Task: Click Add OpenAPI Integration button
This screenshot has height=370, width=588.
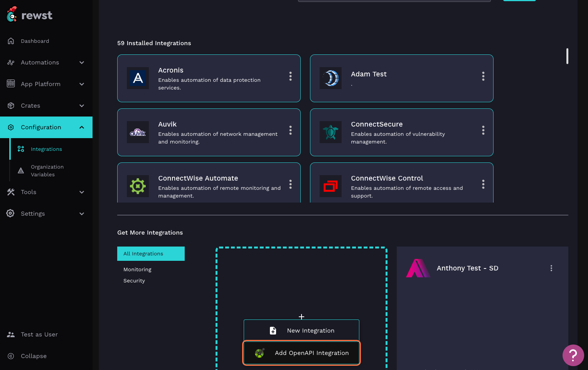Action: click(302, 353)
